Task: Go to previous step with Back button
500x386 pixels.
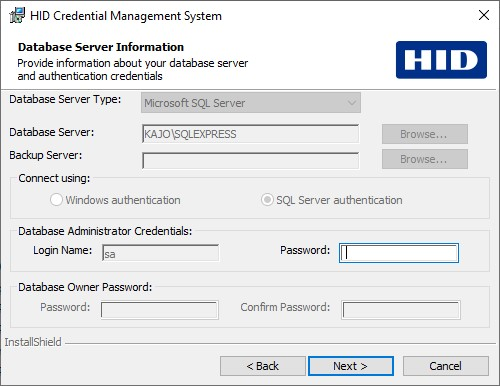Action: (263, 366)
